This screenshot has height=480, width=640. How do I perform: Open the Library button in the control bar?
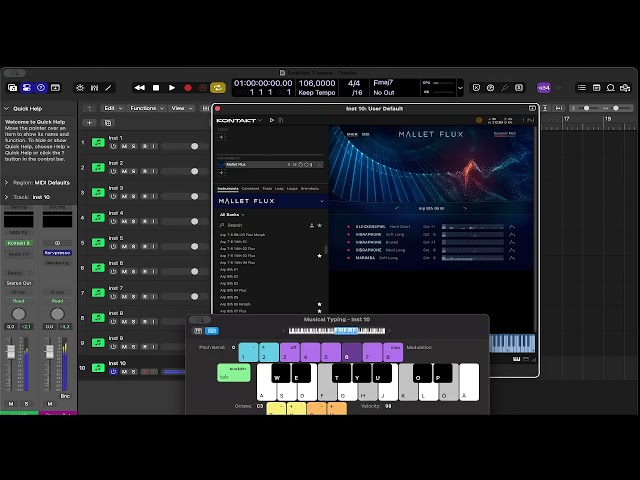(x=12, y=88)
